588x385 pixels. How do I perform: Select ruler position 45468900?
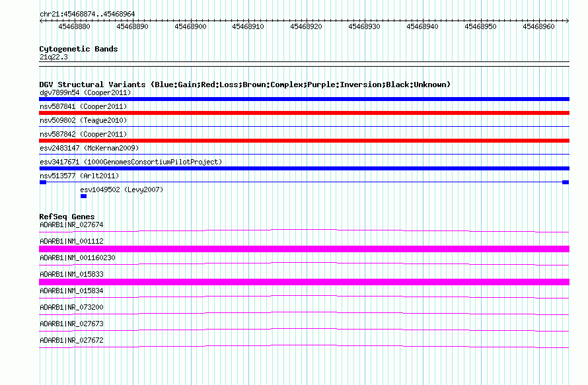click(190, 26)
